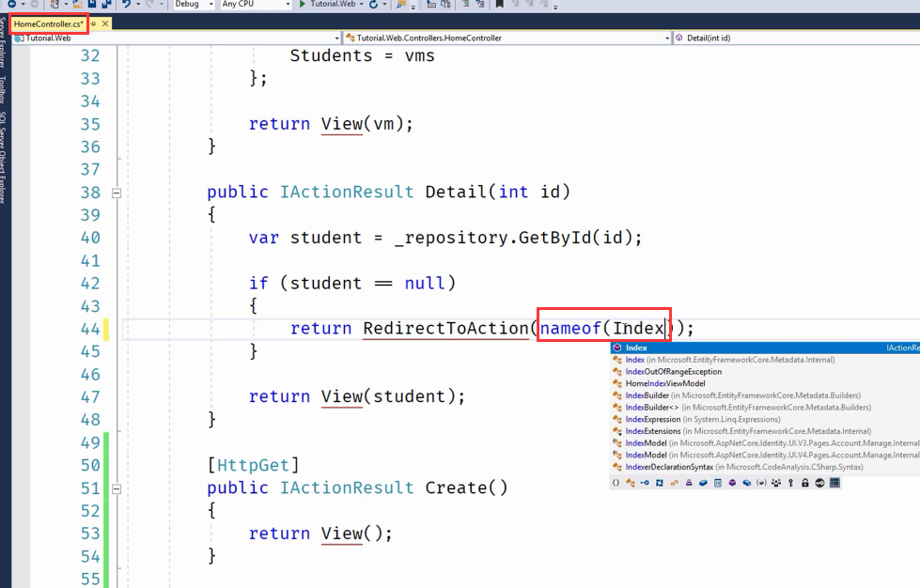
Task: Toggle the interfaces filter in IntelliSense
Action: pyautogui.click(x=645, y=483)
